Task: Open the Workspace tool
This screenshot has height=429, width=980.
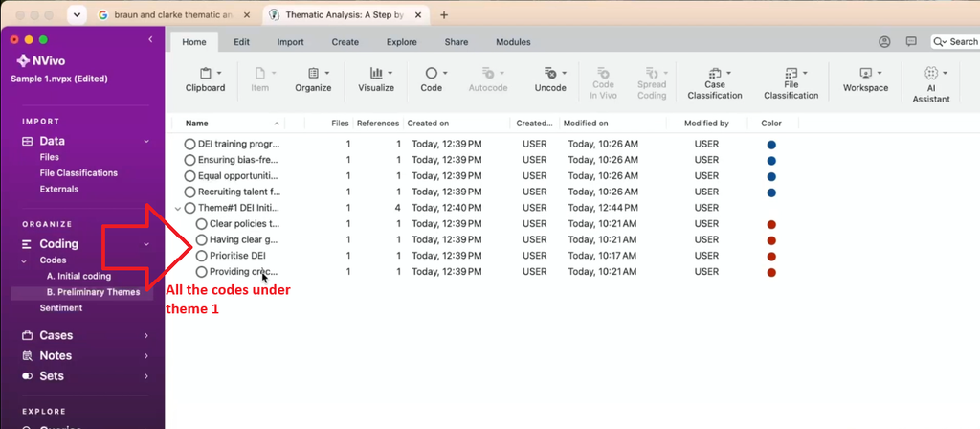Action: point(865,80)
